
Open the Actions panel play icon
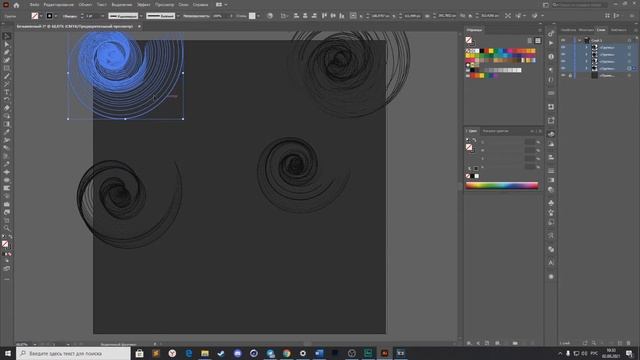pyautogui.click(x=551, y=43)
